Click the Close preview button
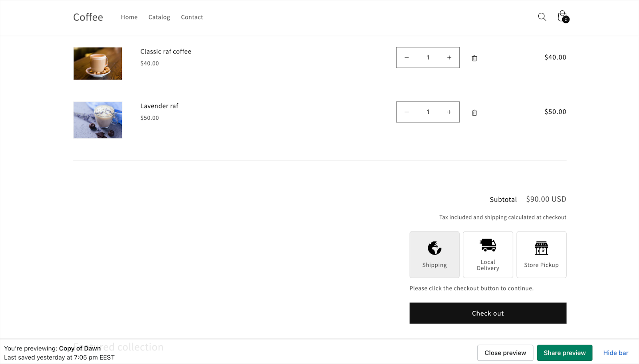639x364 pixels. (x=505, y=353)
